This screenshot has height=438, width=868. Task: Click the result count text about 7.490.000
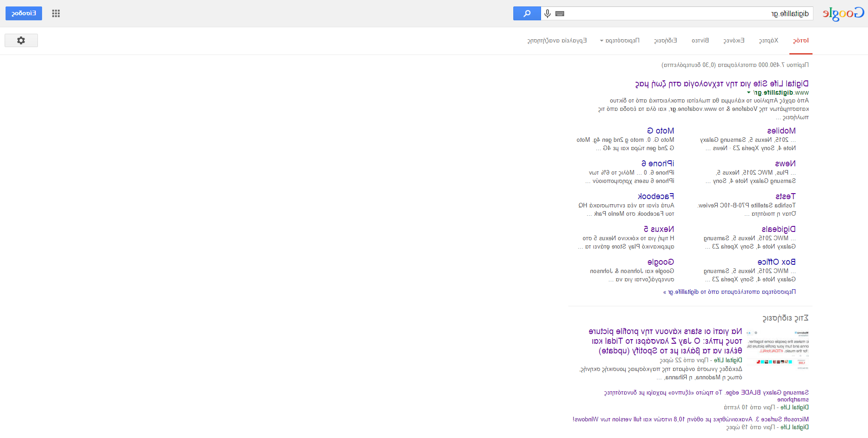point(735,65)
